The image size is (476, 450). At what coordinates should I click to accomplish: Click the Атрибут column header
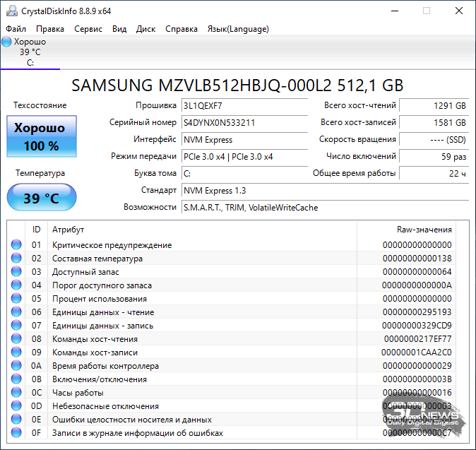click(202, 230)
